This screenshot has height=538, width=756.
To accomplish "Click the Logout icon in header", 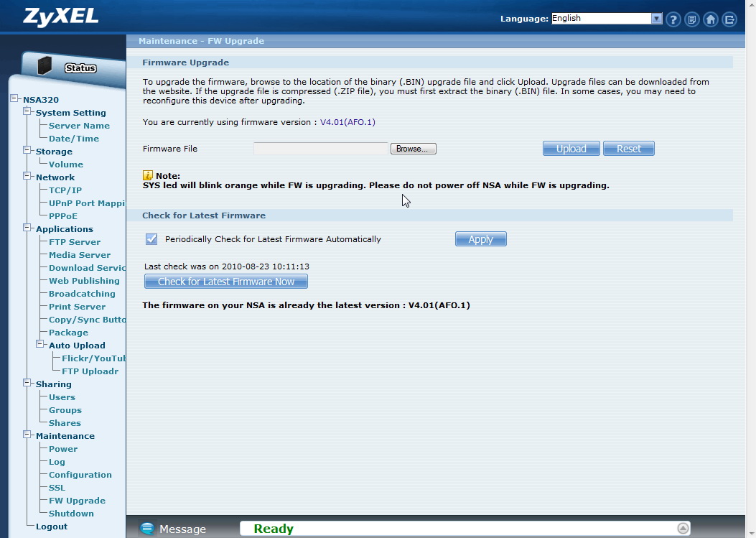I will [729, 19].
